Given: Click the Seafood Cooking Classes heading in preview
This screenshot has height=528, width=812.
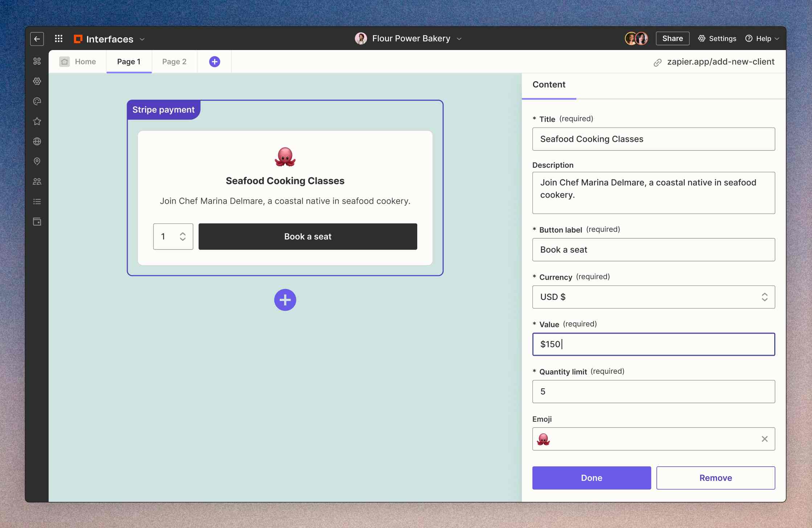Looking at the screenshot, I should click(x=285, y=181).
